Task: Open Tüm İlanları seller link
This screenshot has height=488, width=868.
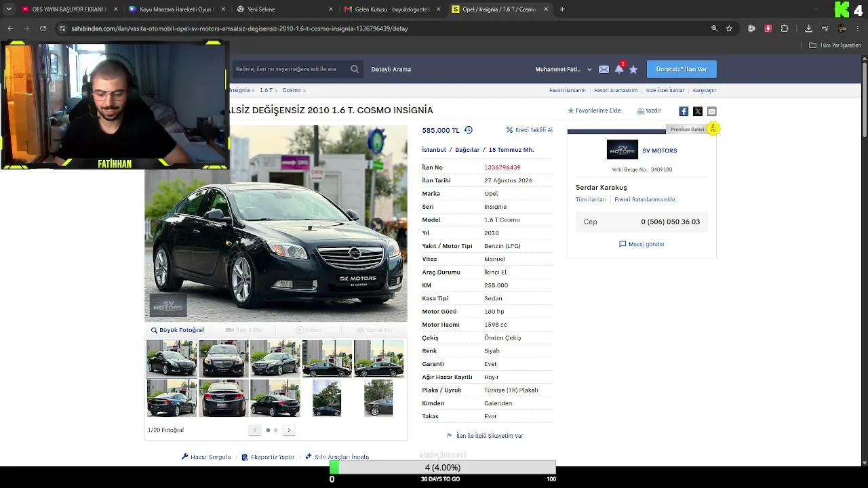Action: click(591, 200)
